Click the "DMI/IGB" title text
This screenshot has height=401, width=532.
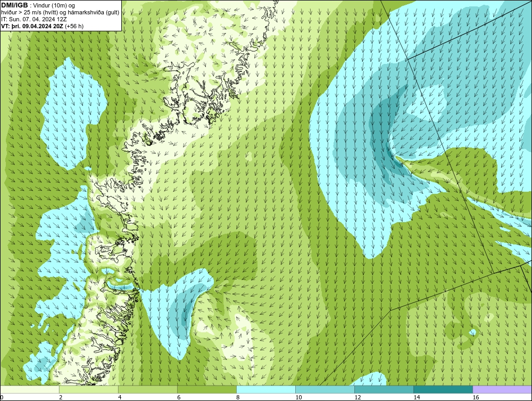[14, 5]
